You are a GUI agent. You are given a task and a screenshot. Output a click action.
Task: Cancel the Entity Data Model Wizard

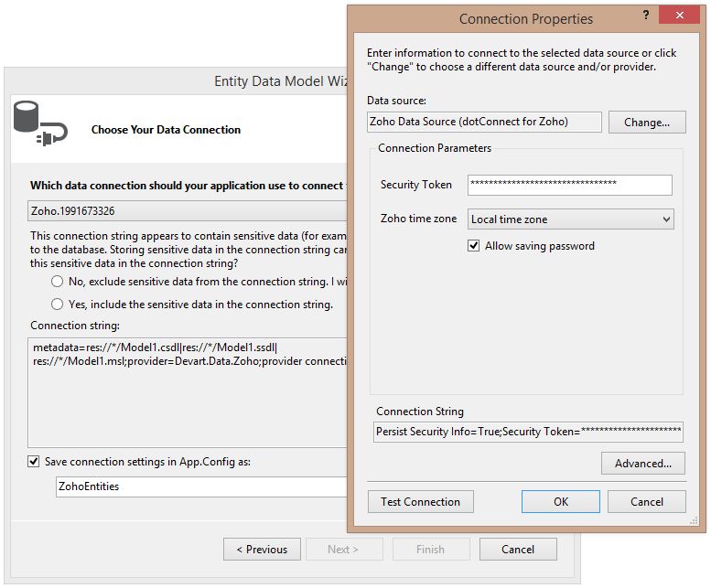point(517,550)
